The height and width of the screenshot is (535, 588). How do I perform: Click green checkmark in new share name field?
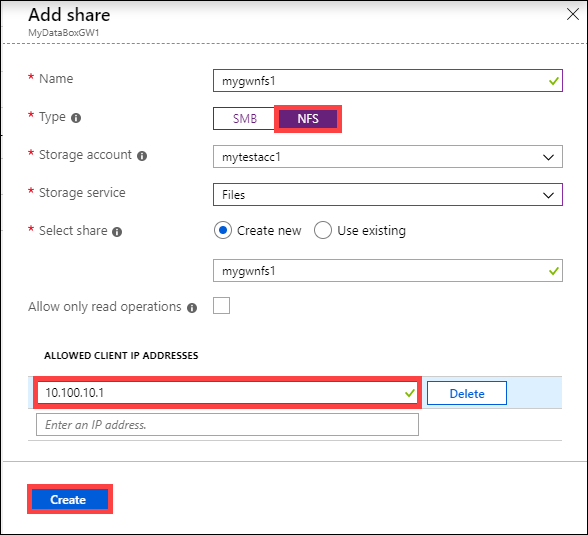[x=554, y=271]
